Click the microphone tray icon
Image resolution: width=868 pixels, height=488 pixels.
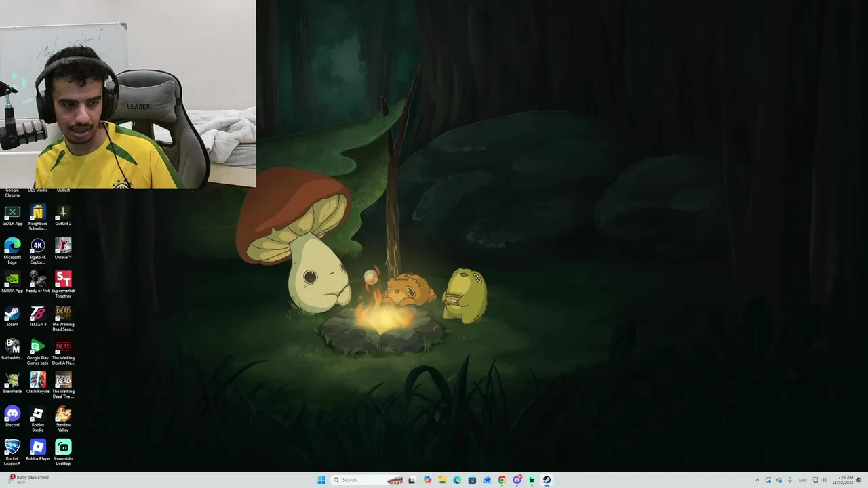pos(790,480)
